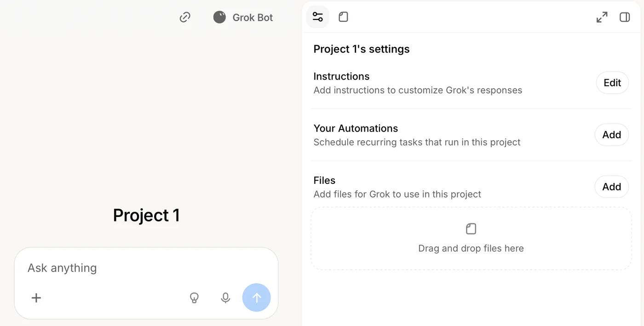Click the Instructions label
The height and width of the screenshot is (326, 644).
(x=341, y=76)
